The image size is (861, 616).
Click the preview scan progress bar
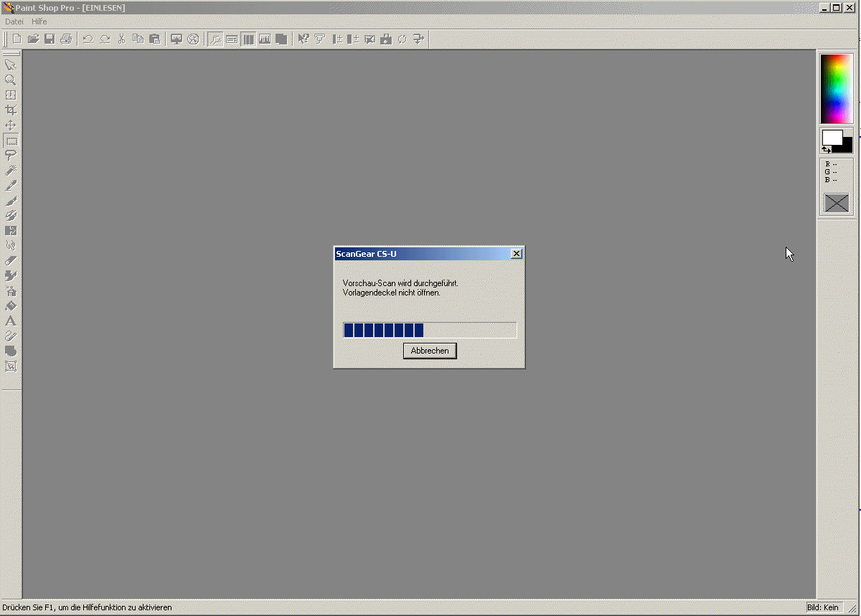point(430,330)
